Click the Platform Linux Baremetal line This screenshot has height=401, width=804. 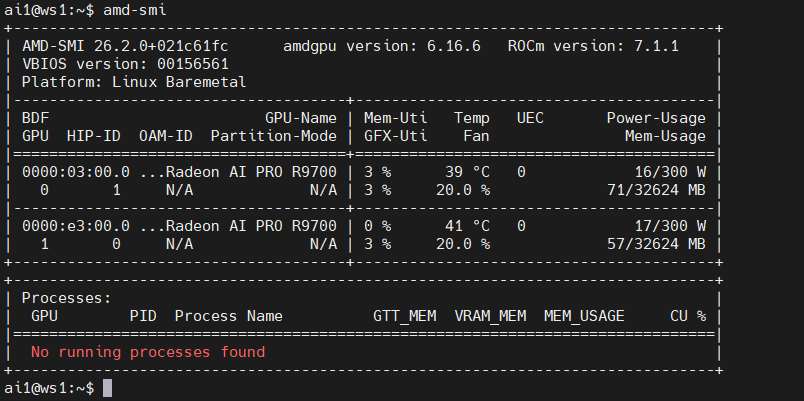click(x=133, y=82)
